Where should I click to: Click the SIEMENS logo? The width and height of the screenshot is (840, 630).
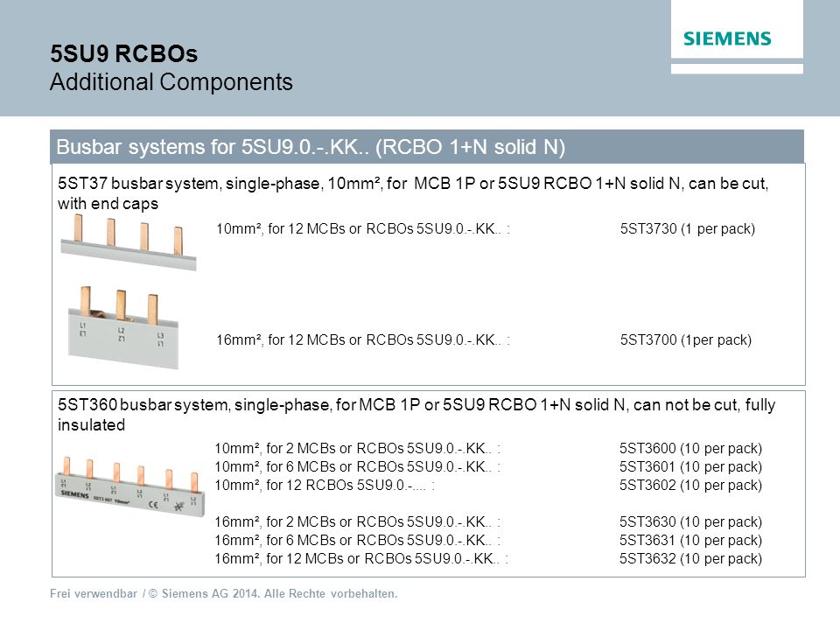[x=727, y=38]
